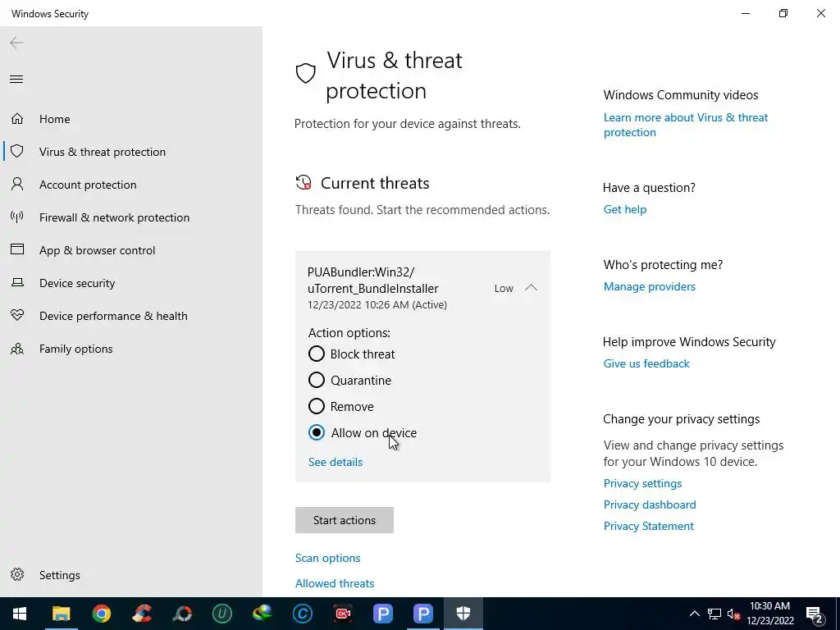Open File Explorer from the taskbar
This screenshot has height=630, width=840.
(61, 614)
